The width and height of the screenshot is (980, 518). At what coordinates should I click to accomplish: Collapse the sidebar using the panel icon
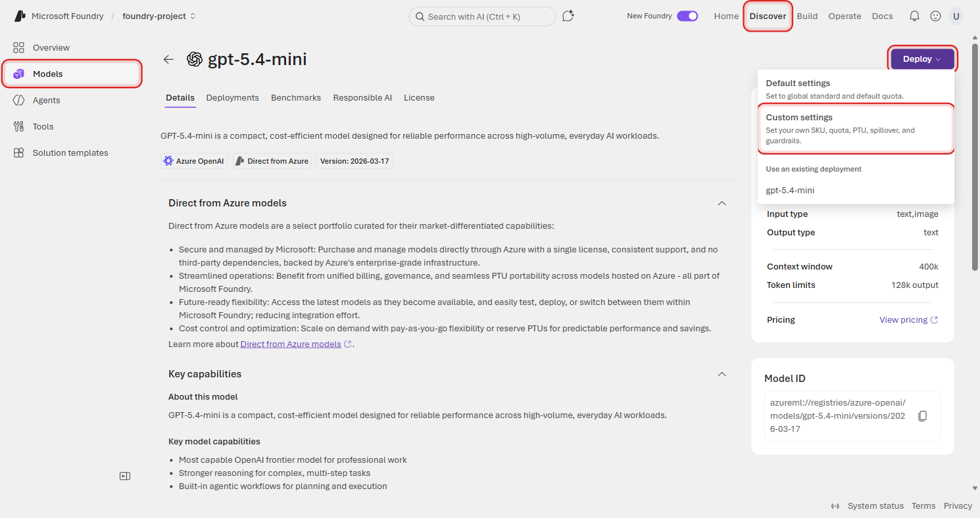pyautogui.click(x=125, y=476)
